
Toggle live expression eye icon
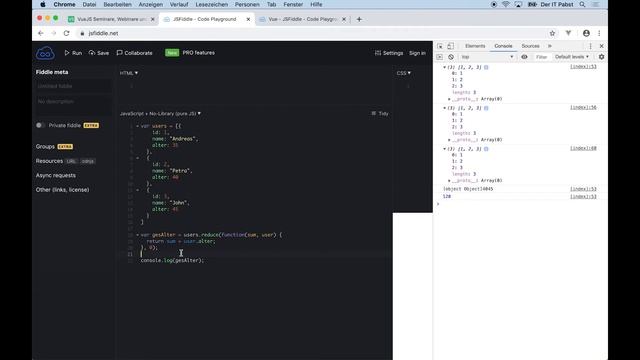tap(524, 57)
